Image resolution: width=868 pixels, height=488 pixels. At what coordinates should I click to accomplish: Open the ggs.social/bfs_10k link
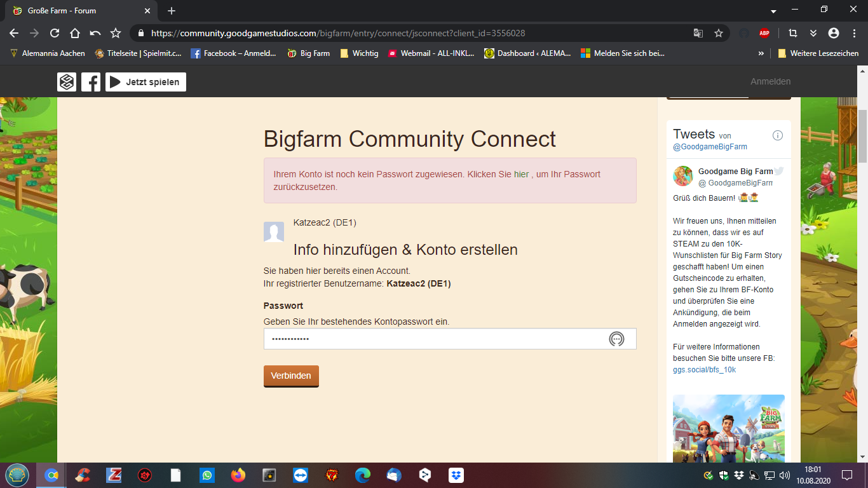704,370
